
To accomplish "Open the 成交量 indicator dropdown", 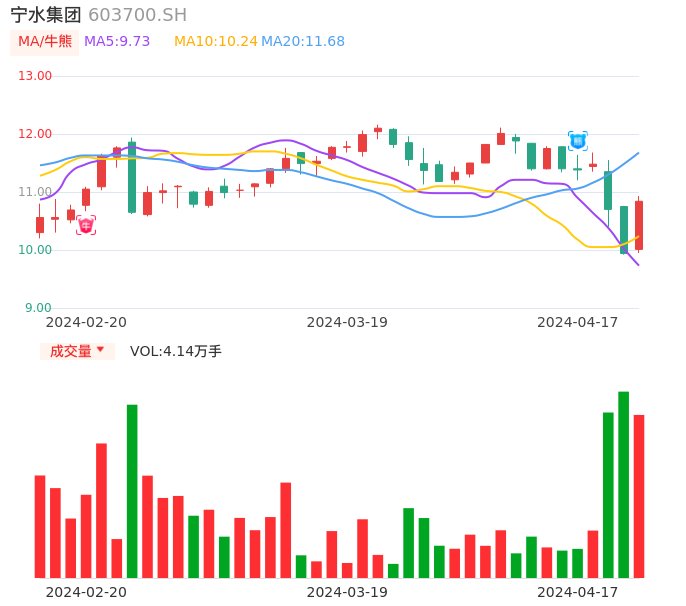I will (77, 351).
